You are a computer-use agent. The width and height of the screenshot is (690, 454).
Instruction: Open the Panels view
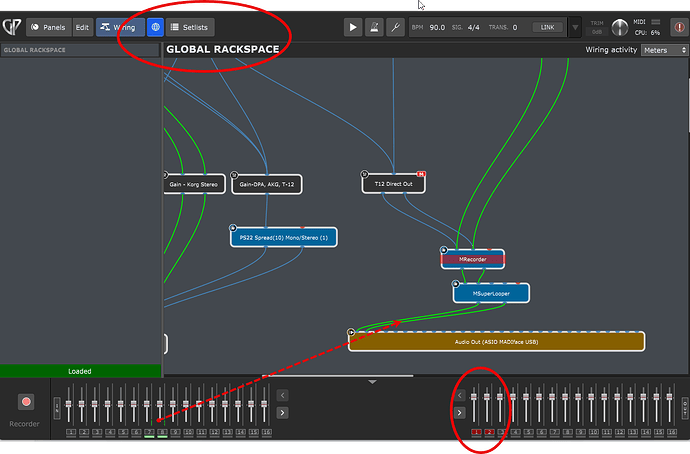click(48, 27)
